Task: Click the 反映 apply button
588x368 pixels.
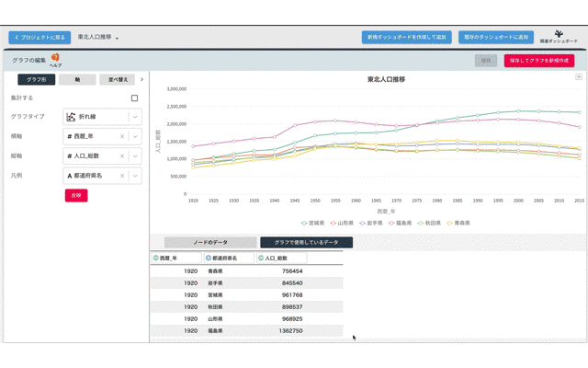Action: point(76,195)
